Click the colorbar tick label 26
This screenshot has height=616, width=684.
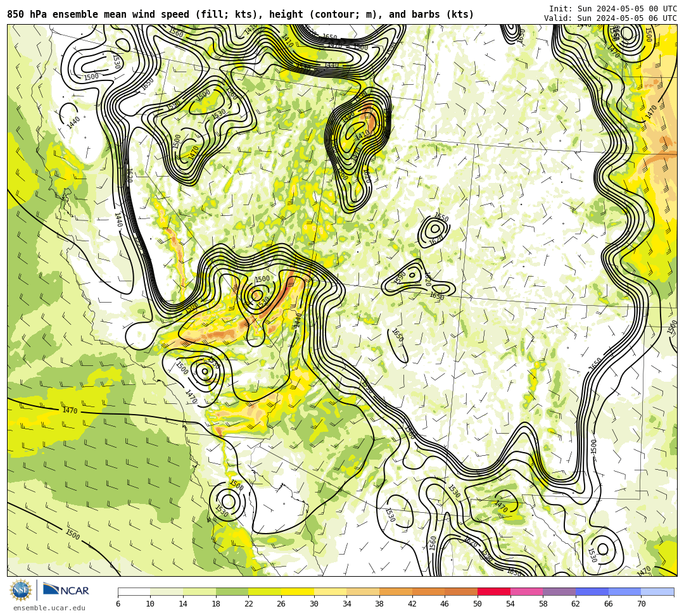click(x=281, y=604)
